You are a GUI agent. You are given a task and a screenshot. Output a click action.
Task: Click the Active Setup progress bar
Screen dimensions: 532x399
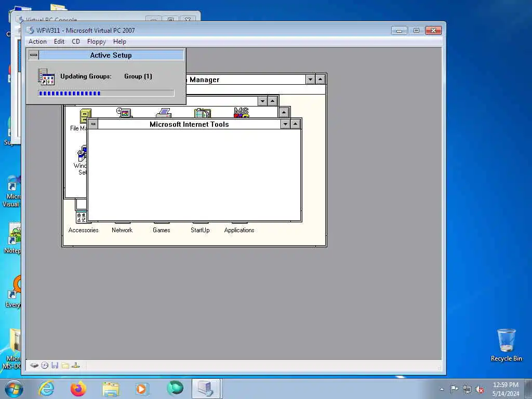(x=106, y=94)
